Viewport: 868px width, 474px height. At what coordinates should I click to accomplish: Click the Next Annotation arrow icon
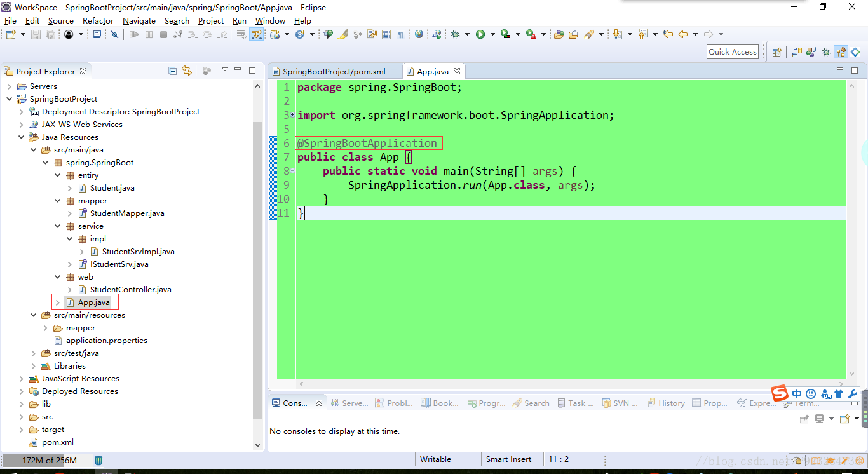click(x=617, y=34)
